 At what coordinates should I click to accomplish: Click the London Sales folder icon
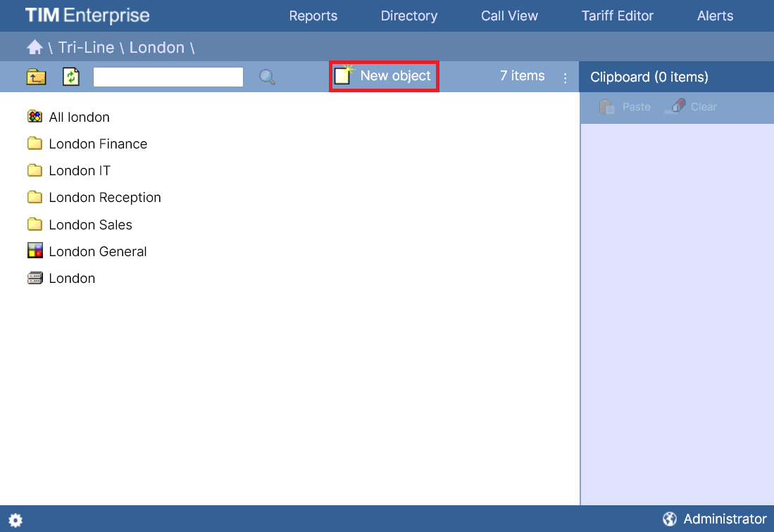pos(35,224)
